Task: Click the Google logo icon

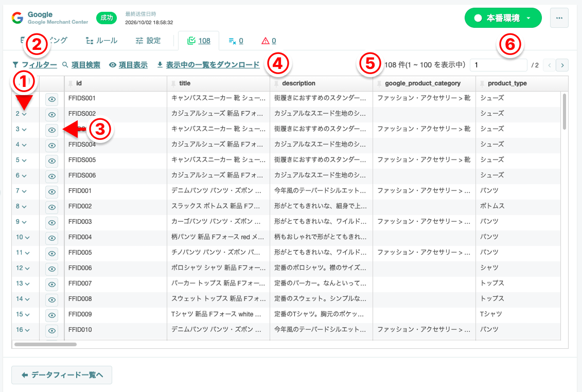Action: point(17,18)
